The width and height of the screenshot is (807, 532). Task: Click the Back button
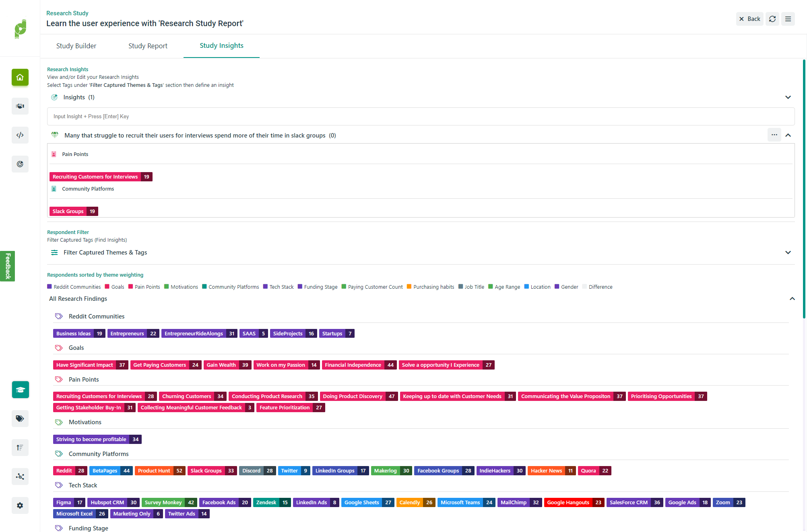tap(749, 19)
